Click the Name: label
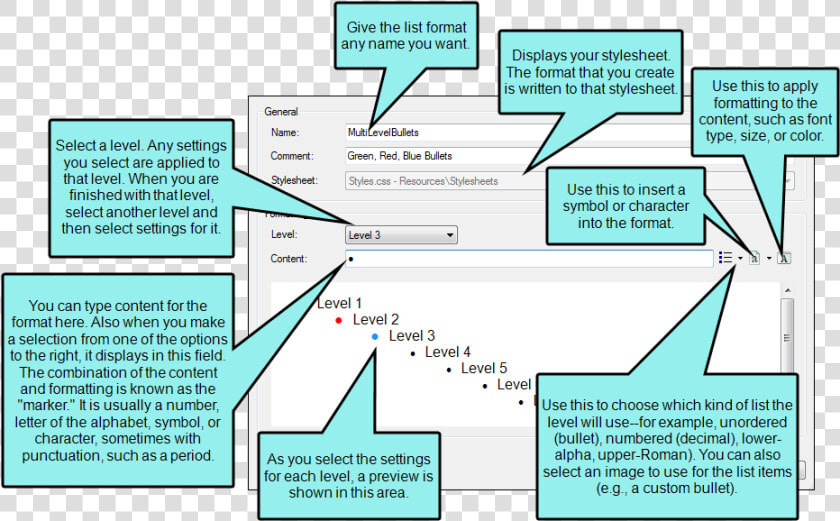 (x=285, y=132)
